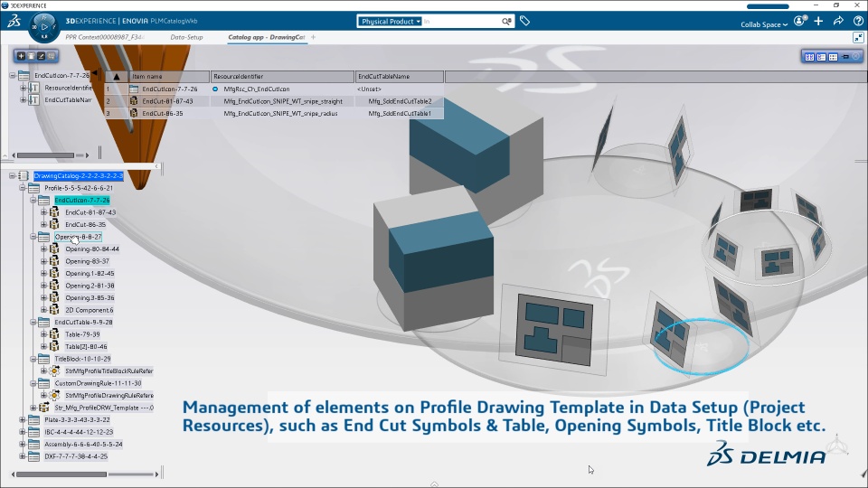Open the Collab Space dropdown
This screenshot has width=868, height=488.
pyautogui.click(x=764, y=24)
